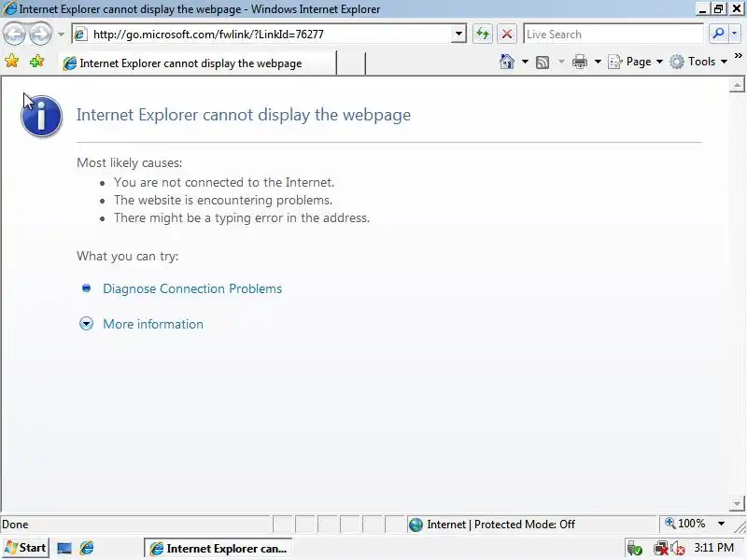Click the Safely Remove Hardware tray icon
The height and width of the screenshot is (560, 747).
(635, 549)
